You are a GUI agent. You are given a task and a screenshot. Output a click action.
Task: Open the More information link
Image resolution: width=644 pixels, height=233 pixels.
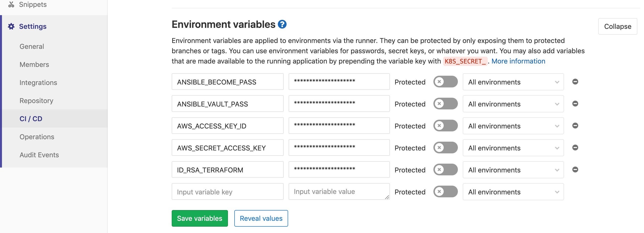518,61
